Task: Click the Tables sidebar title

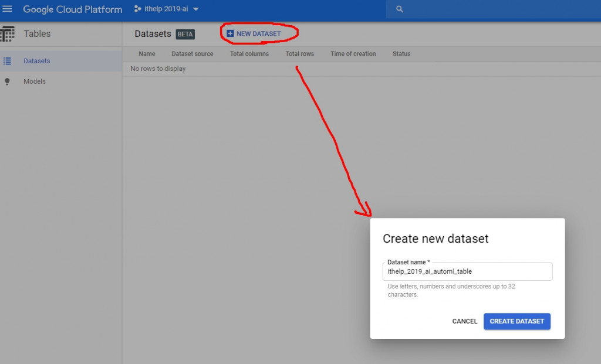Action: click(37, 33)
